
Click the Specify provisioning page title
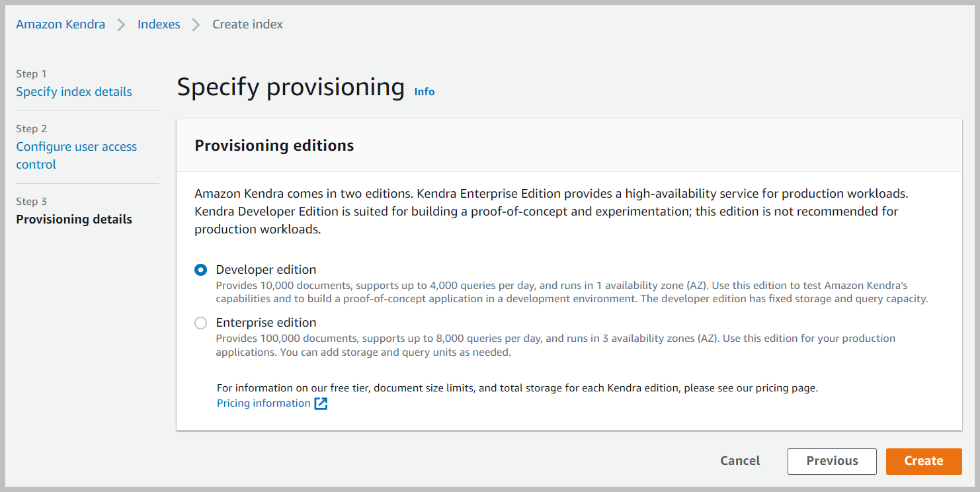point(290,87)
